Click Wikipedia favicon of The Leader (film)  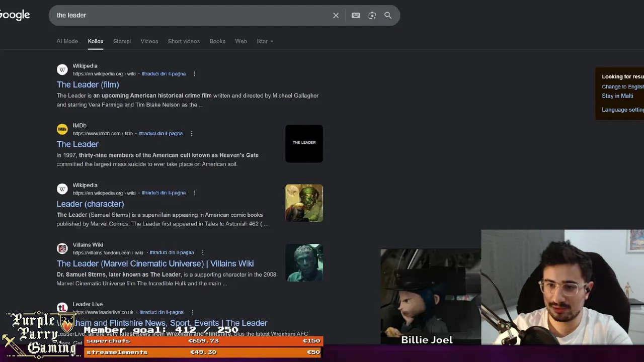point(62,69)
